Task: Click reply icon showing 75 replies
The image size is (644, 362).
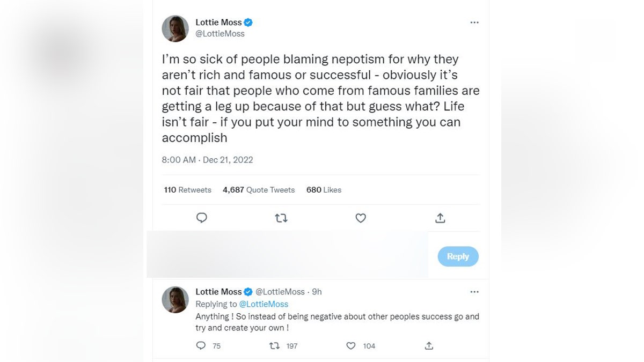Action: [201, 346]
